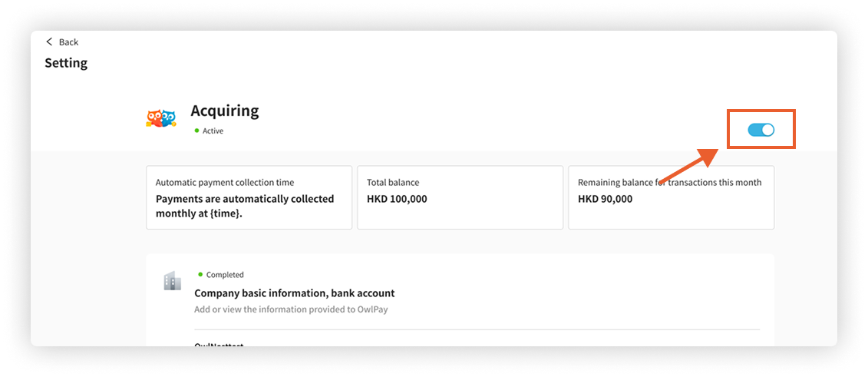Select the Total balance label

393,183
